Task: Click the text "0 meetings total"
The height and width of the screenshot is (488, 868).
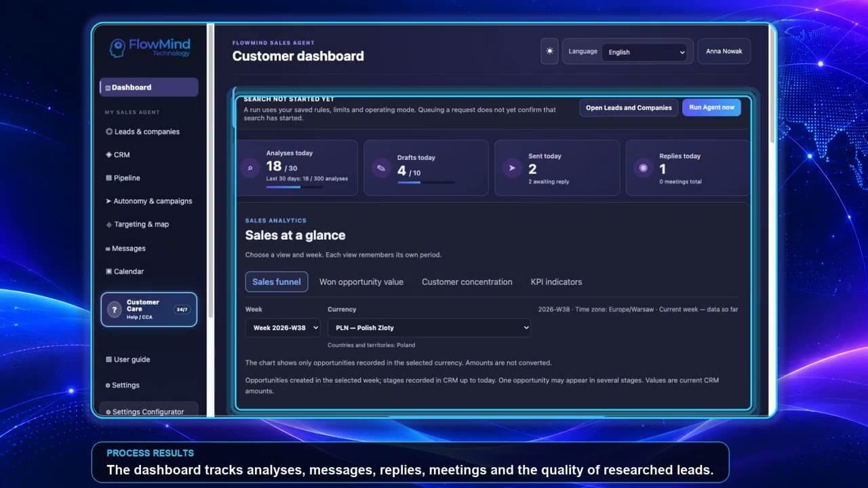Action: [x=681, y=182]
